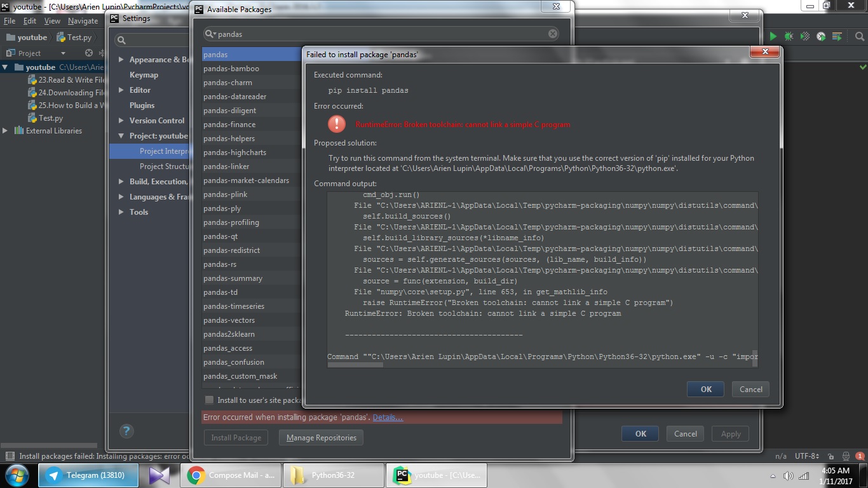This screenshot has width=868, height=488.
Task: Select Test.py in the project tree
Action: pyautogui.click(x=51, y=118)
